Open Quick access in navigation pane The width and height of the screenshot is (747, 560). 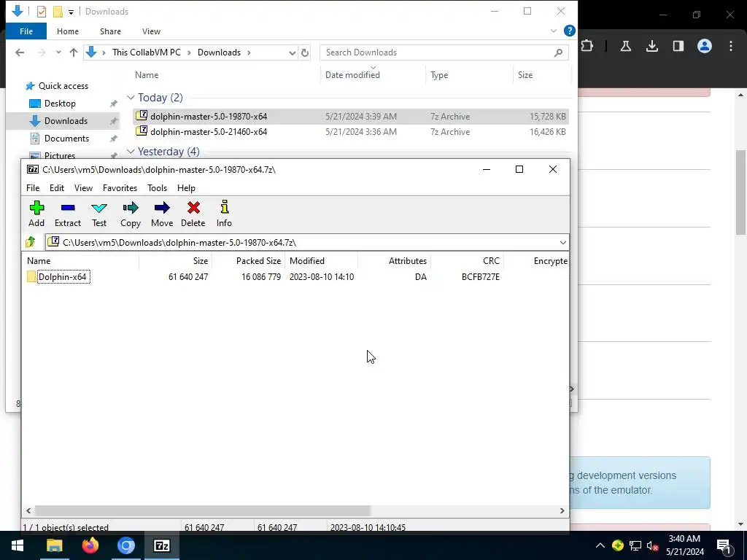(x=63, y=86)
